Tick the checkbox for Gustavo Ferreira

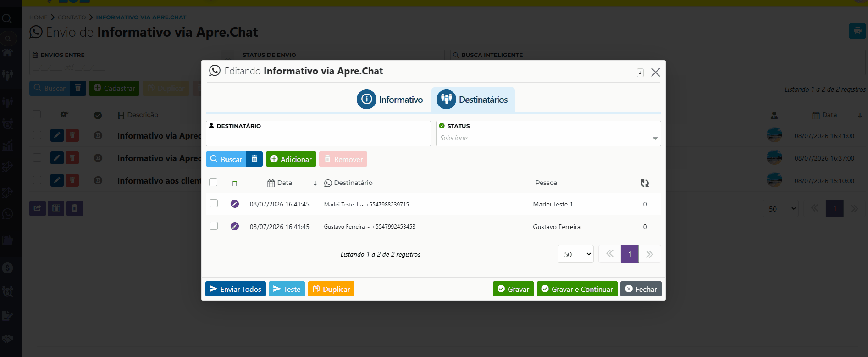click(x=214, y=226)
